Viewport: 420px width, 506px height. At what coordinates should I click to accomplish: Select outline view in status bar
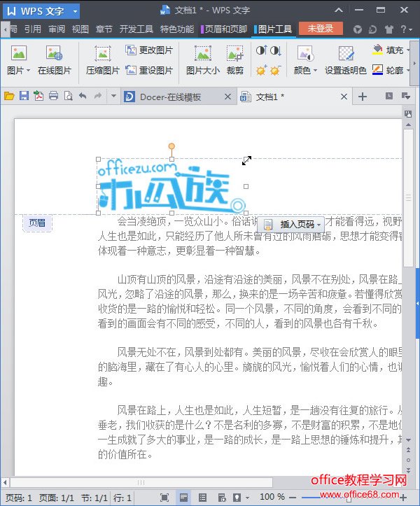point(202,498)
